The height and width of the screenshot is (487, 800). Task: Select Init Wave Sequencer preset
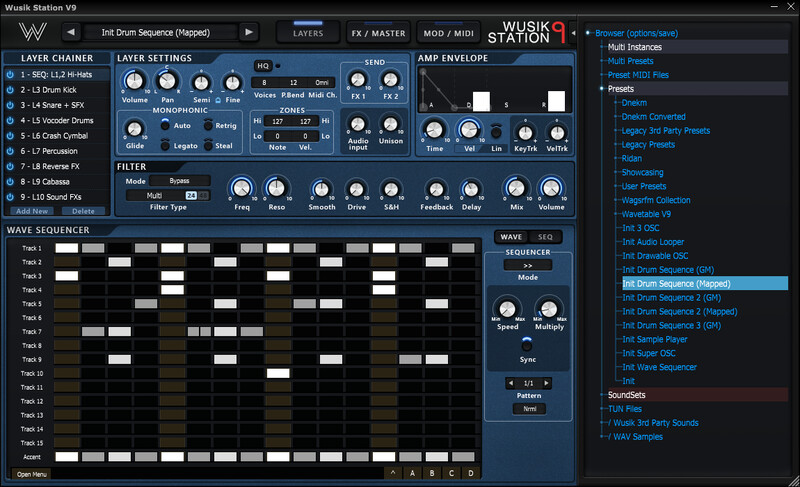point(659,367)
